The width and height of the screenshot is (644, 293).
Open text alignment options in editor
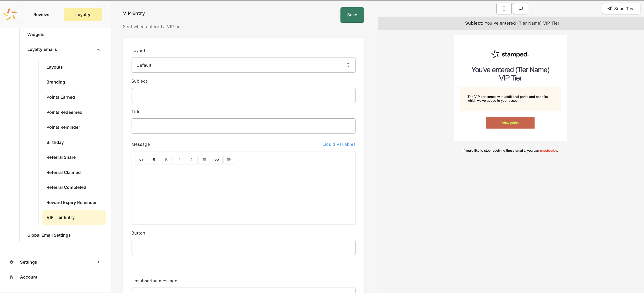click(x=229, y=160)
